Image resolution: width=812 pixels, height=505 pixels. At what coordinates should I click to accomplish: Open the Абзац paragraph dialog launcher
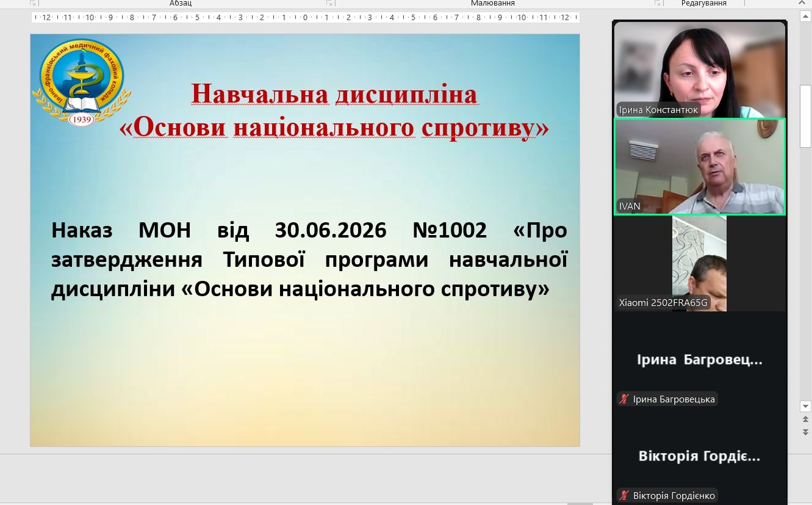(329, 3)
